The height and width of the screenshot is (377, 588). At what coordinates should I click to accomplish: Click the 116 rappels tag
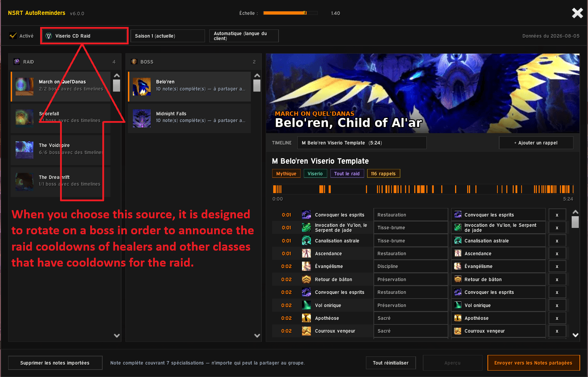click(x=383, y=174)
